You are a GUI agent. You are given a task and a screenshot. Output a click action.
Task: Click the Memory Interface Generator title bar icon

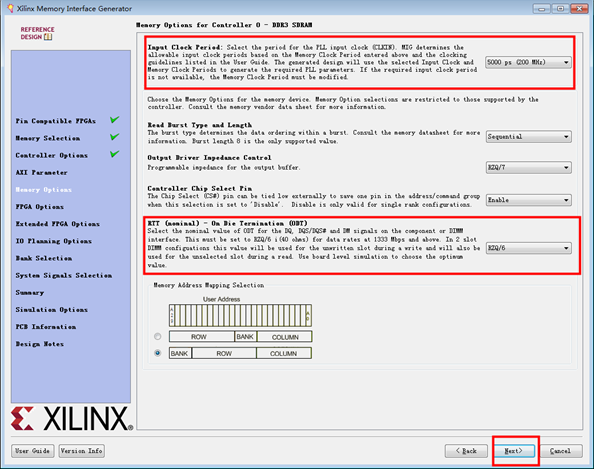tap(10, 8)
